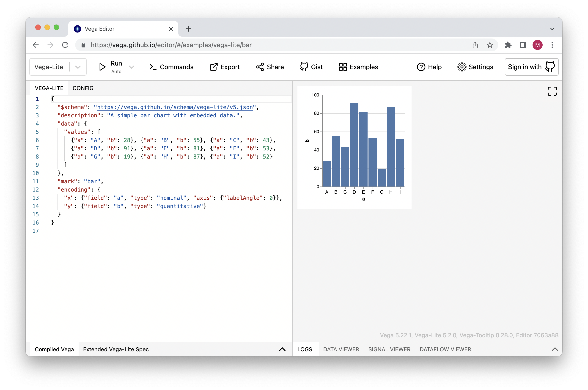Open the Vega-Lite mode selector

78,67
